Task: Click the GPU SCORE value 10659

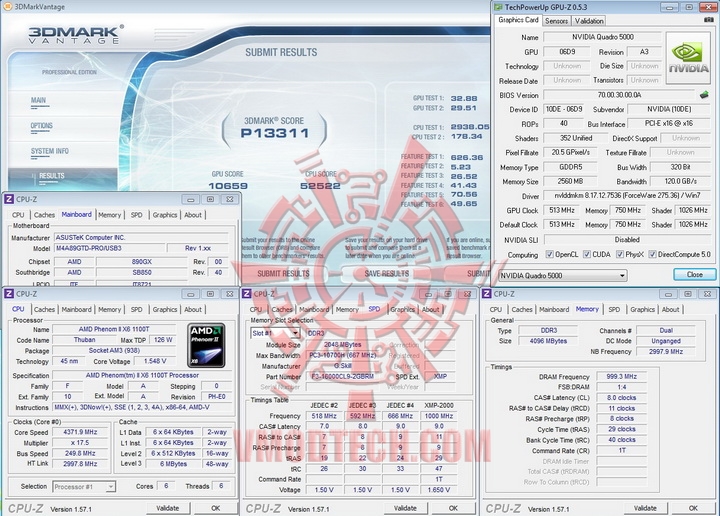Action: (x=228, y=186)
